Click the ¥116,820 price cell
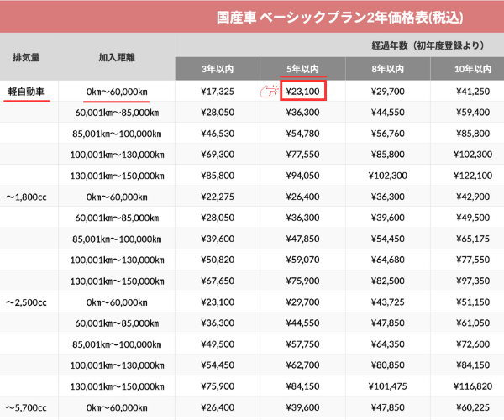 point(469,386)
